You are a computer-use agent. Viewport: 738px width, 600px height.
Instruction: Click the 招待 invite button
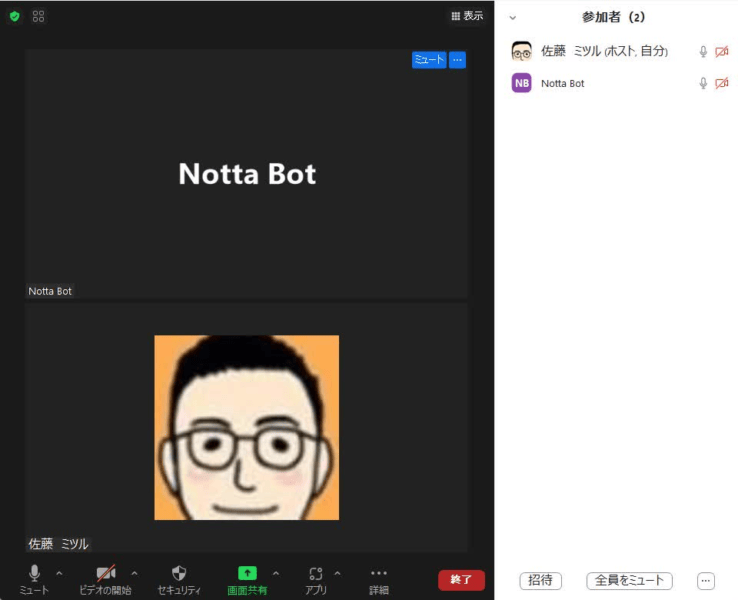540,581
